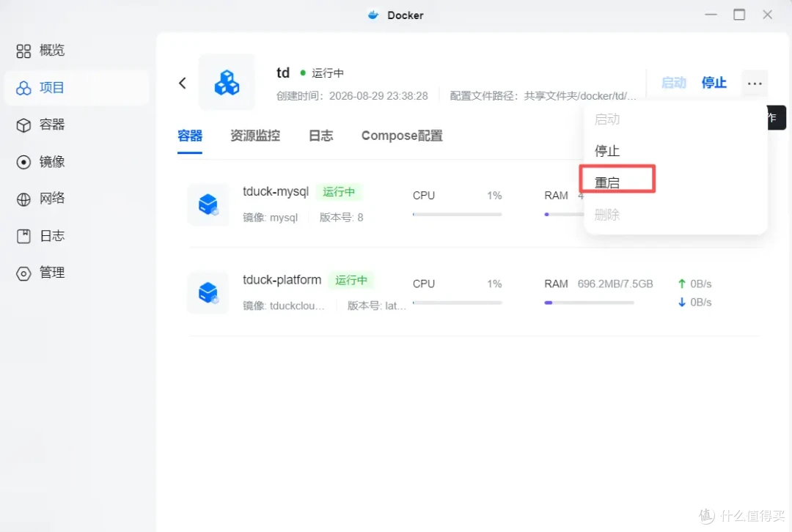The width and height of the screenshot is (792, 532).
Task: Click the 镜像: tduckclou... label
Action: [283, 306]
